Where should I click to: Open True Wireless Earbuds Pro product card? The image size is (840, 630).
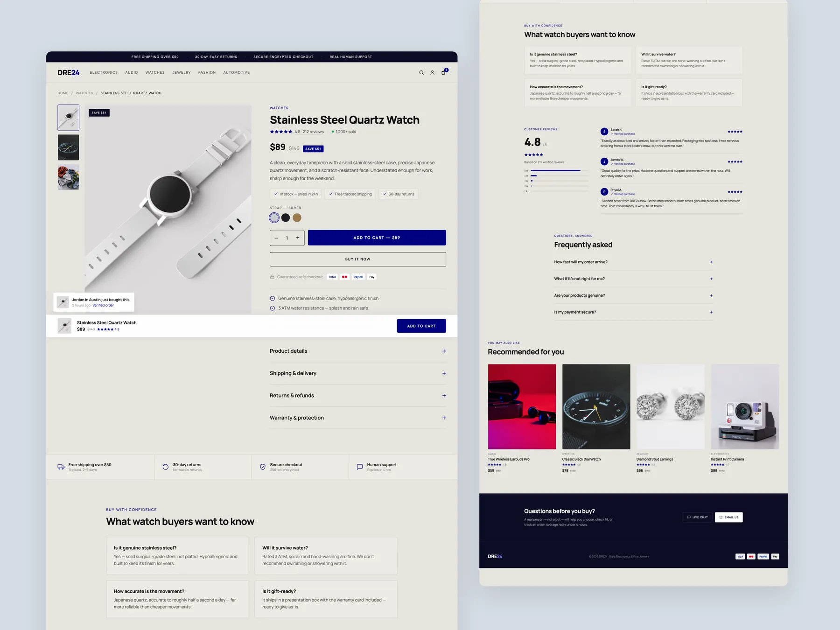click(522, 419)
